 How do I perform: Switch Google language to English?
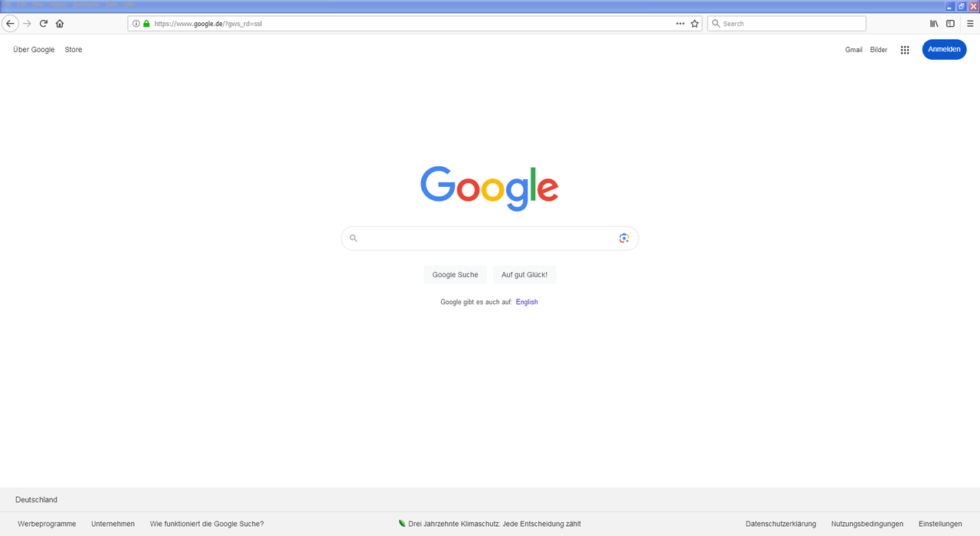(x=527, y=302)
